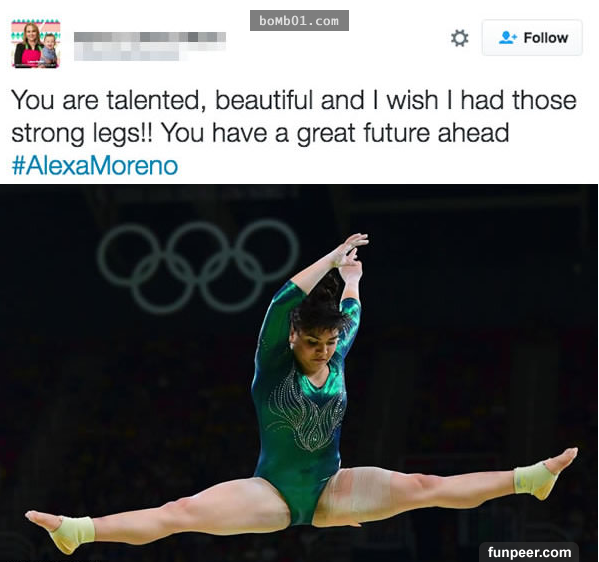Click the line 'strong legs!! You have'

tap(260, 133)
